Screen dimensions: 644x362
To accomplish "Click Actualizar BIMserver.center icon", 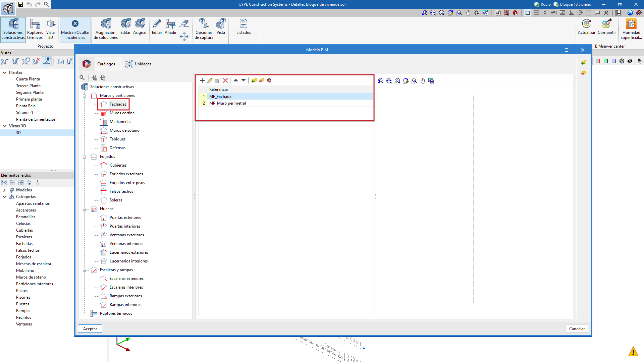I will point(586,27).
